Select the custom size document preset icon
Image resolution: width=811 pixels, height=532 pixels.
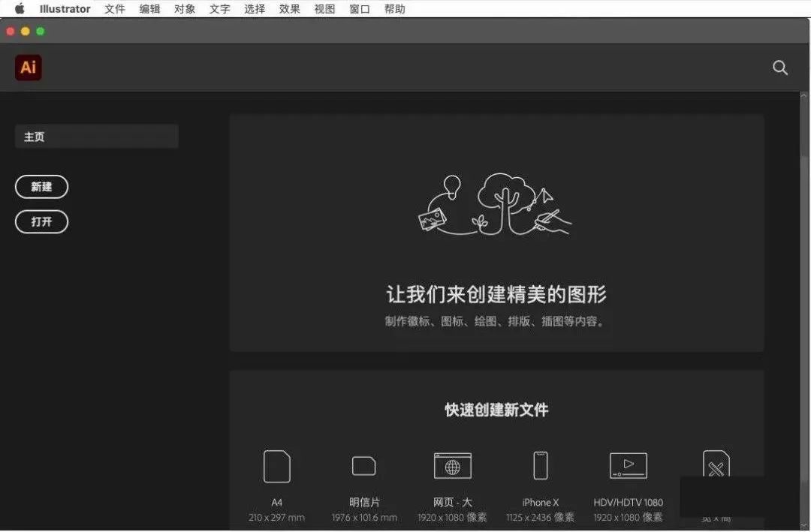[716, 464]
